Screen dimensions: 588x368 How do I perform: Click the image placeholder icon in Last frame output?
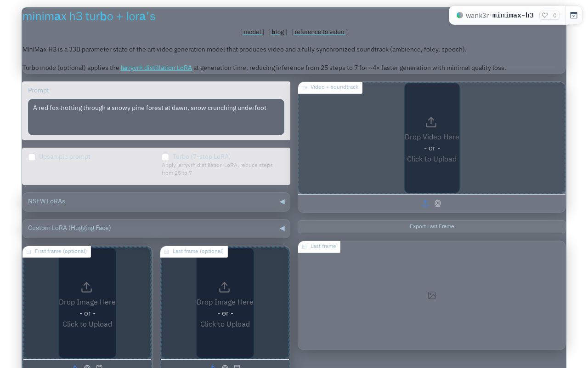[x=432, y=295]
